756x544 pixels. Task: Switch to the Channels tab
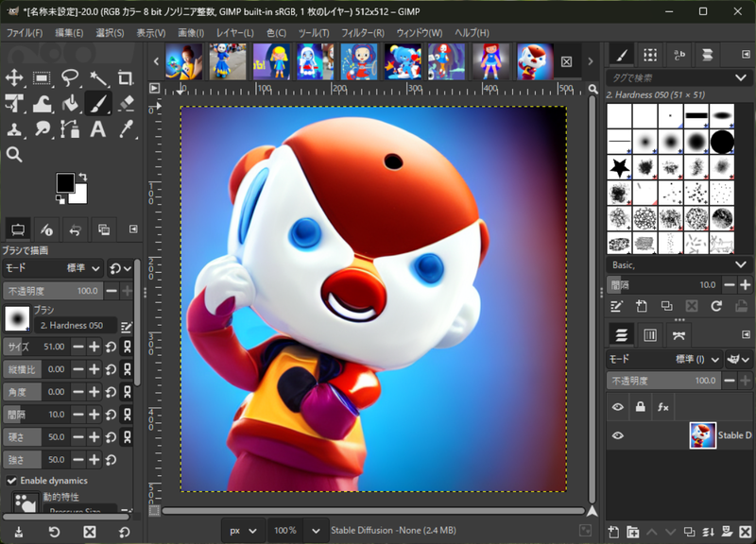pos(650,334)
